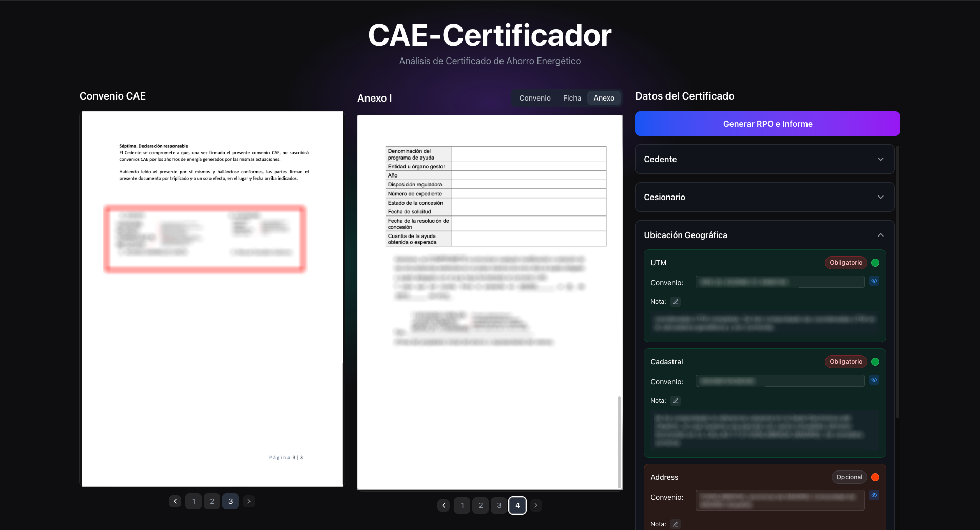Click the Obligatorio badge on the UTM card
Image resolution: width=980 pixels, height=530 pixels.
[x=845, y=262]
